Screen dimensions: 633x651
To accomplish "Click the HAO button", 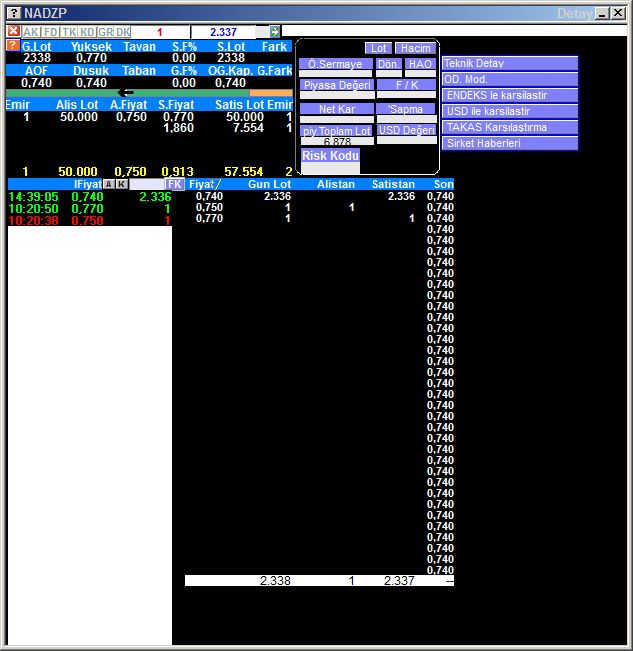I will pyautogui.click(x=420, y=64).
